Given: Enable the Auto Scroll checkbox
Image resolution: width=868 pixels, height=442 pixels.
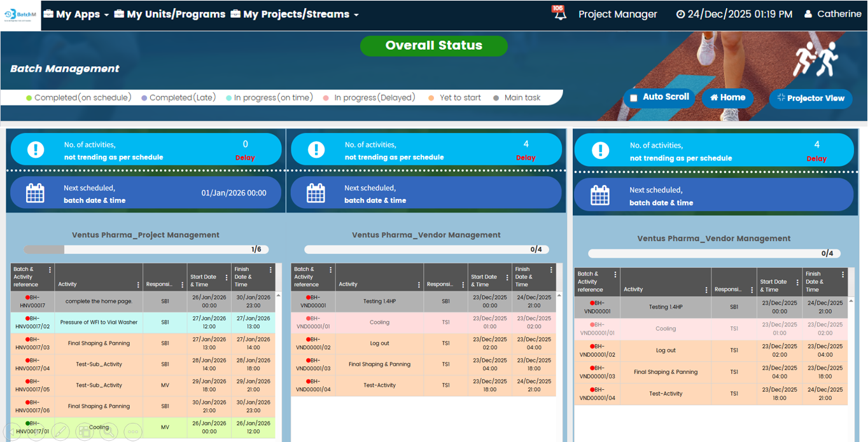Looking at the screenshot, I should pyautogui.click(x=634, y=98).
